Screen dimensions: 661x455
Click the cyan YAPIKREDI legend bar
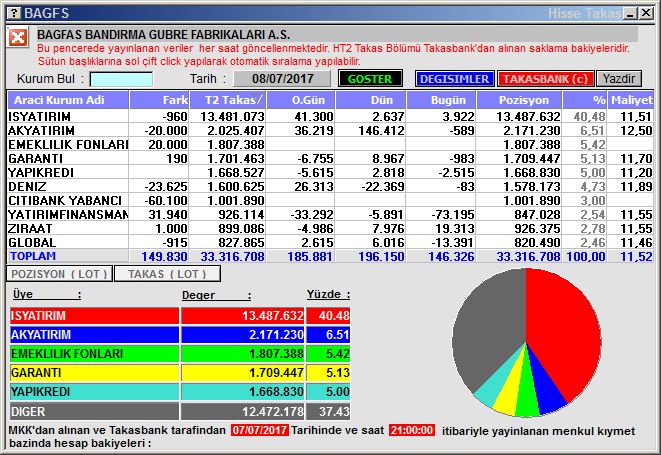(x=94, y=392)
